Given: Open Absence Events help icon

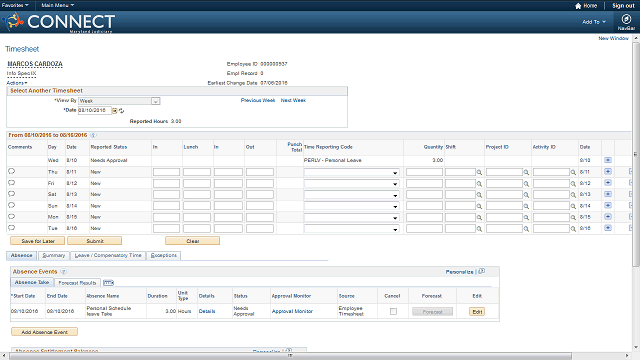Looking at the screenshot, I should (64, 271).
